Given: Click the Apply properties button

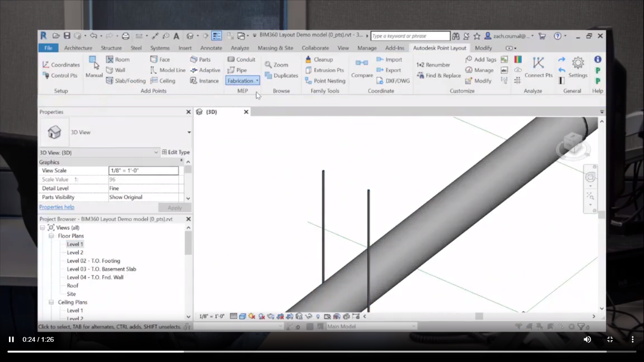Looking at the screenshot, I should [174, 208].
